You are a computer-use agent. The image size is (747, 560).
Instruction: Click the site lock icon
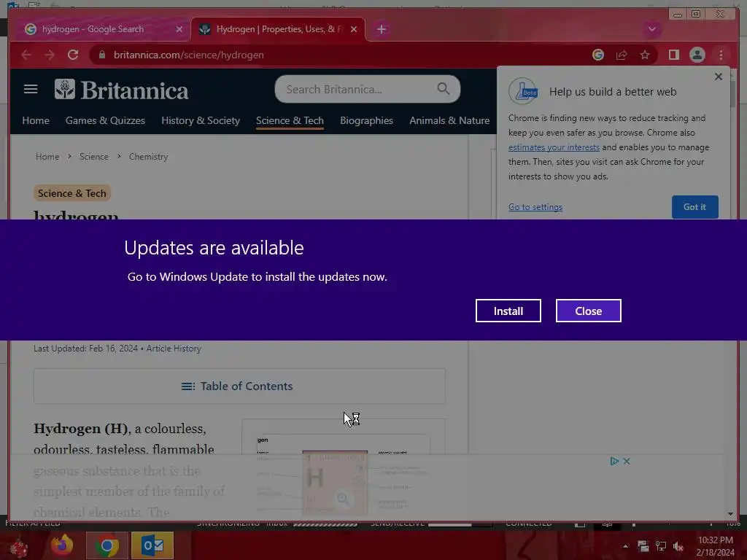101,55
